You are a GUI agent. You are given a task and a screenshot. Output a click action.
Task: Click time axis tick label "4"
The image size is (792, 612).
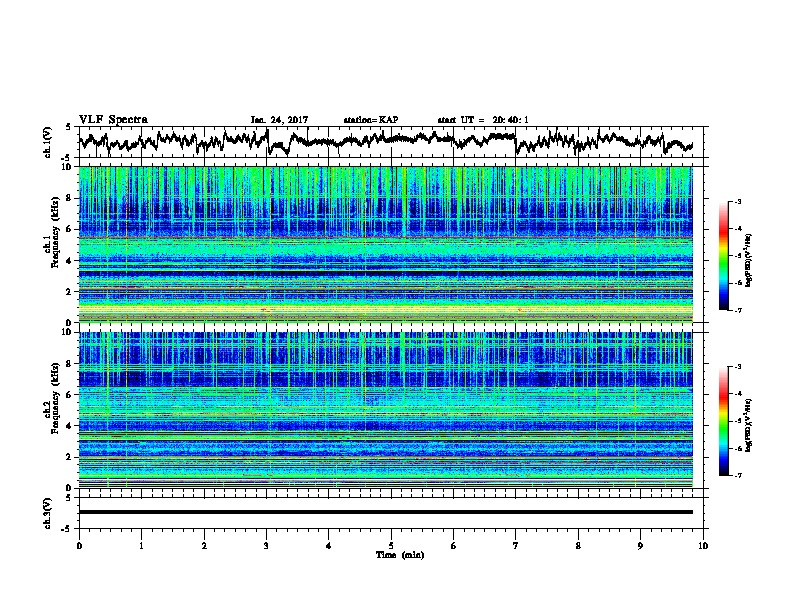click(x=329, y=545)
